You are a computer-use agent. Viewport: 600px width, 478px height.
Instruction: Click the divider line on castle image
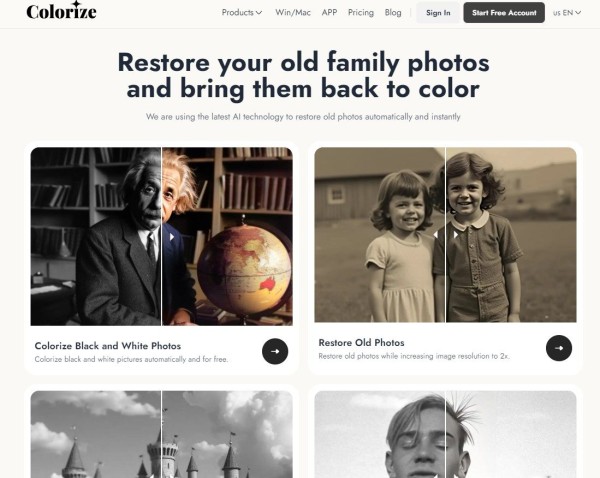(x=161, y=434)
